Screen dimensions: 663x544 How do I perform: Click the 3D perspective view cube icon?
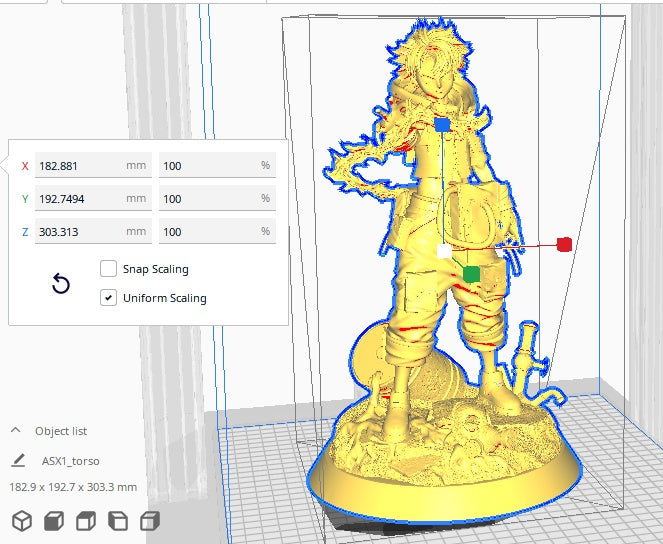tap(21, 521)
